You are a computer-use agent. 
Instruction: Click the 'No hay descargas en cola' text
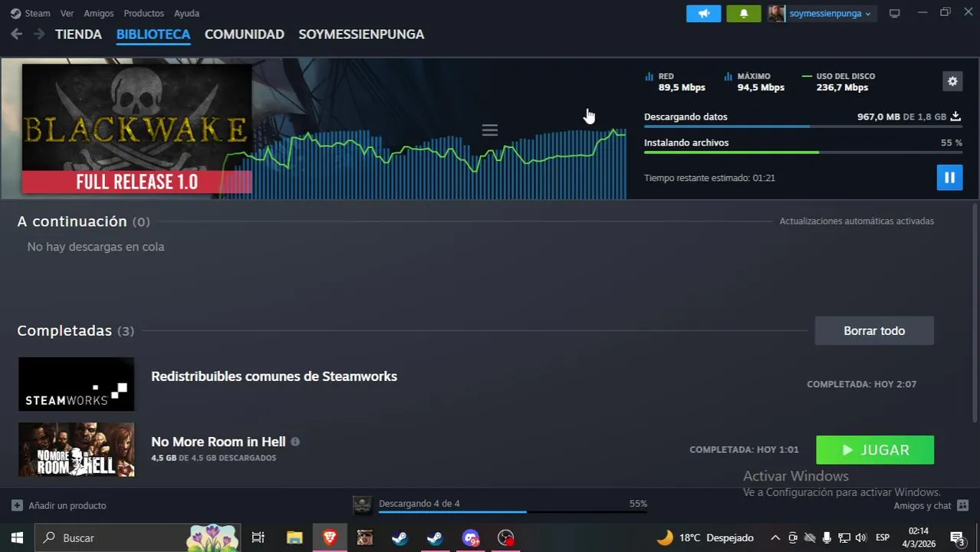[x=96, y=247]
